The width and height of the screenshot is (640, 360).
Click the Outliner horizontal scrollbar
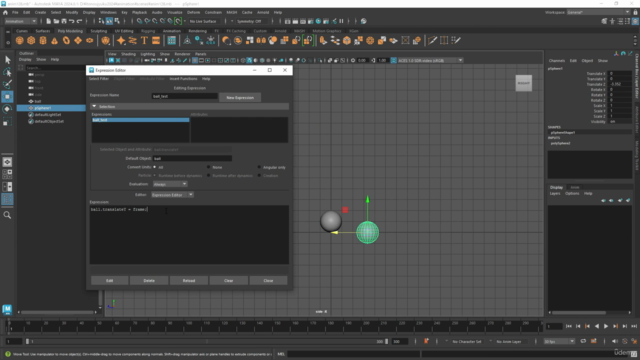click(x=58, y=312)
